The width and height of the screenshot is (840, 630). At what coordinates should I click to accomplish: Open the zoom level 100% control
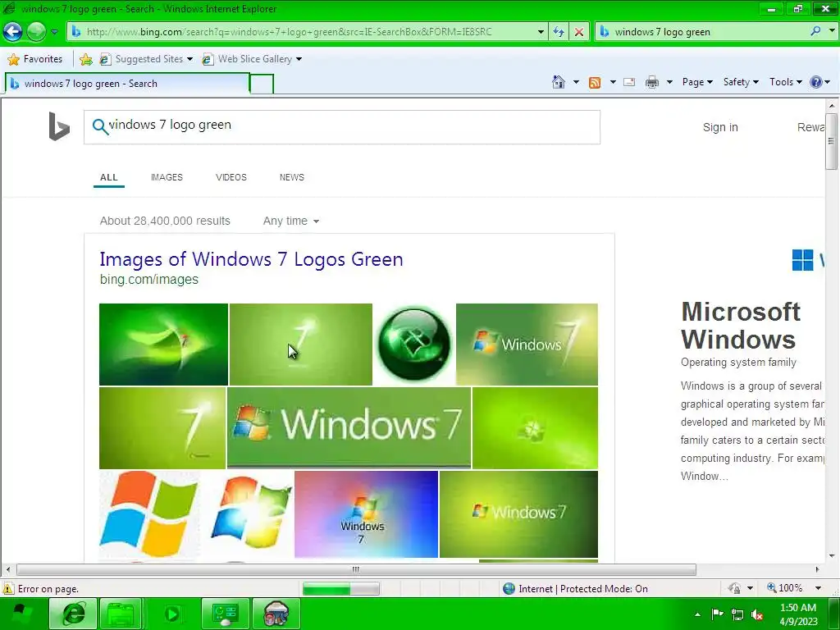785,588
